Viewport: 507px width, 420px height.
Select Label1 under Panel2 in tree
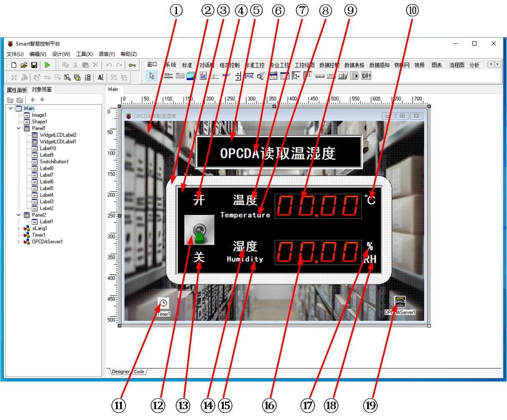click(46, 222)
